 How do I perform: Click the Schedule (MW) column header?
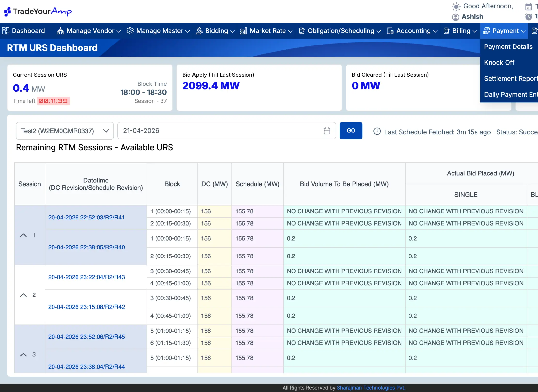click(x=258, y=184)
